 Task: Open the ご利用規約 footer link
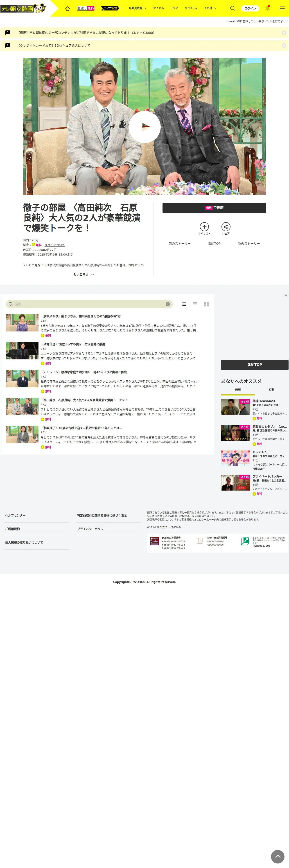tap(12, 529)
